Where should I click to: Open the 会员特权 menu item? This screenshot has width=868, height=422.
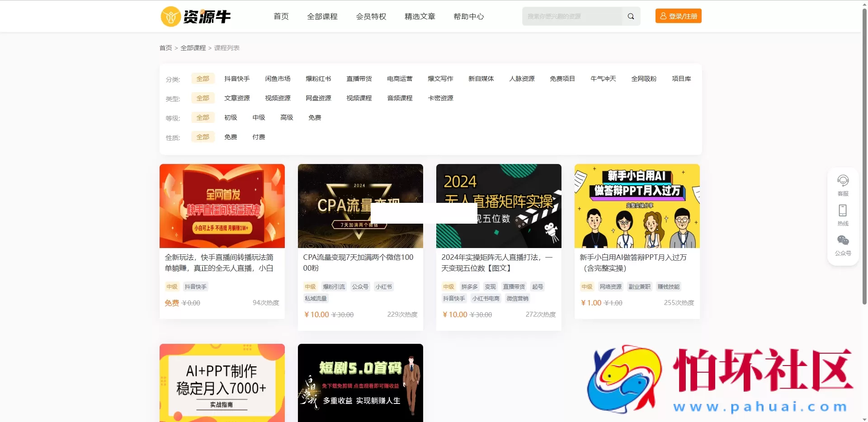pos(371,16)
